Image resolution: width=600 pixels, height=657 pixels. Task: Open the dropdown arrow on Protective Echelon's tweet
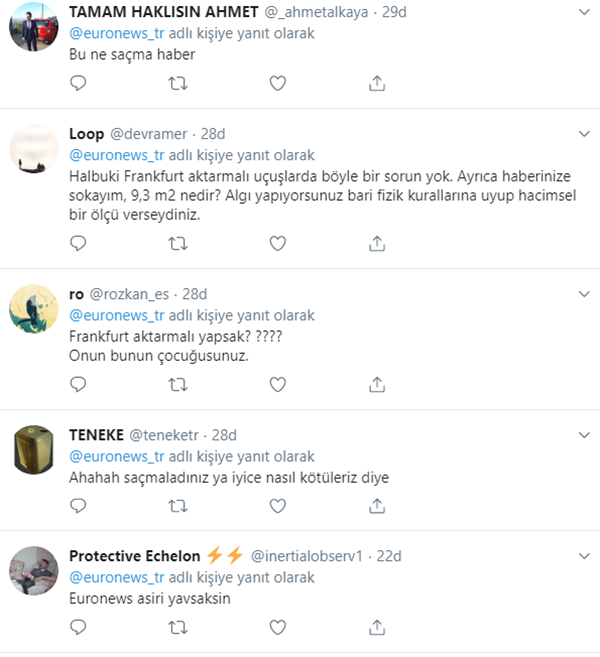click(584, 554)
